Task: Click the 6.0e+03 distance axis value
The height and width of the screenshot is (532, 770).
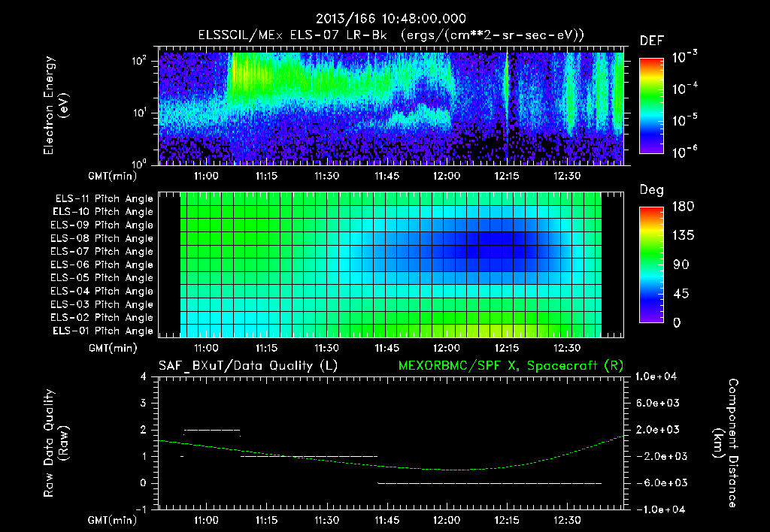Action: tap(657, 403)
